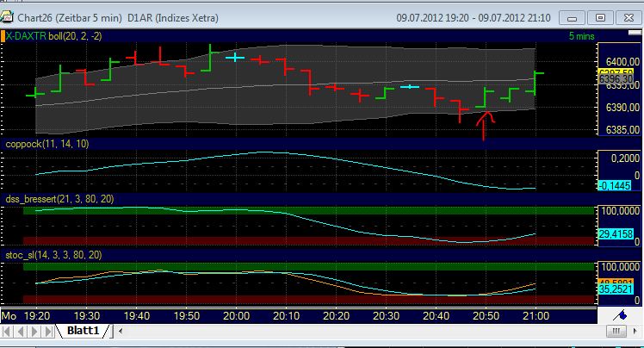Viewport: 644px width, 348px height.
Task: Click the X-DAXTR symbol label
Action: [27, 36]
